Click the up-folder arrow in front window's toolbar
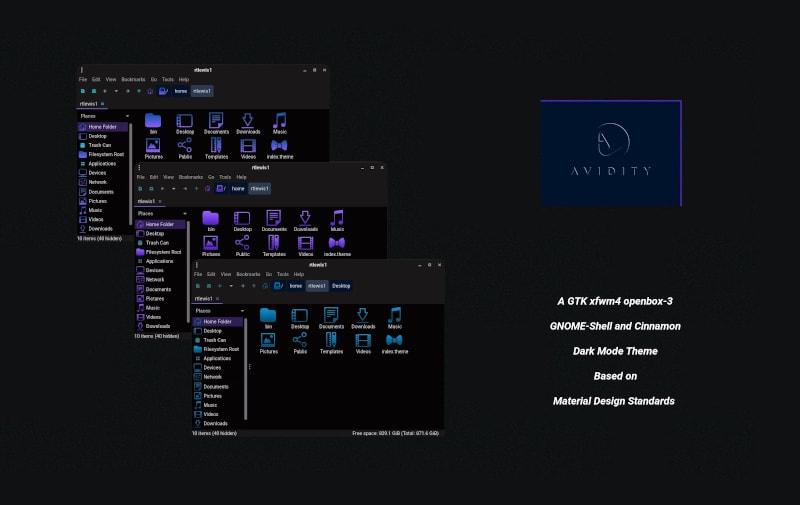This screenshot has height=505, width=800. point(254,286)
